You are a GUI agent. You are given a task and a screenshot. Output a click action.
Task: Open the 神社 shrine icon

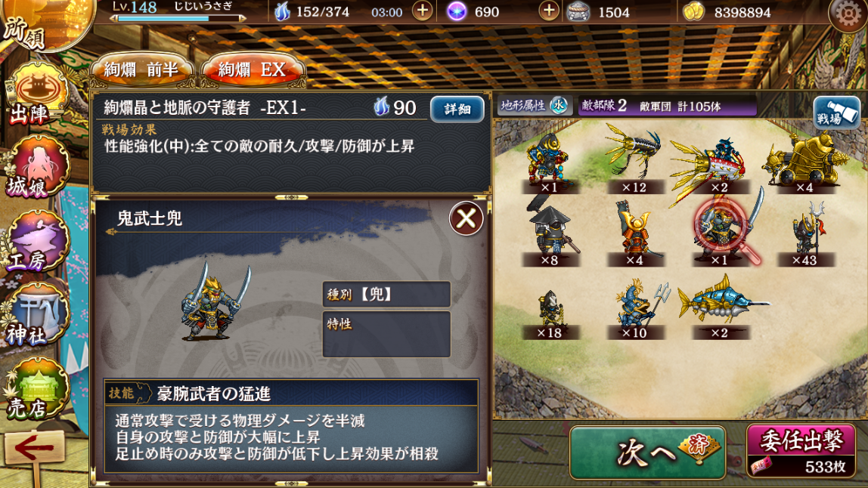[38, 315]
